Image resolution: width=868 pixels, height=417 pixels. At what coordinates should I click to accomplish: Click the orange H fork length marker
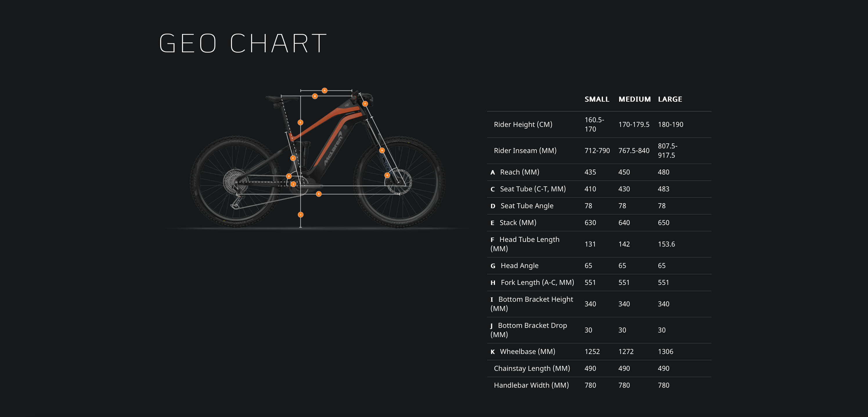point(382,150)
